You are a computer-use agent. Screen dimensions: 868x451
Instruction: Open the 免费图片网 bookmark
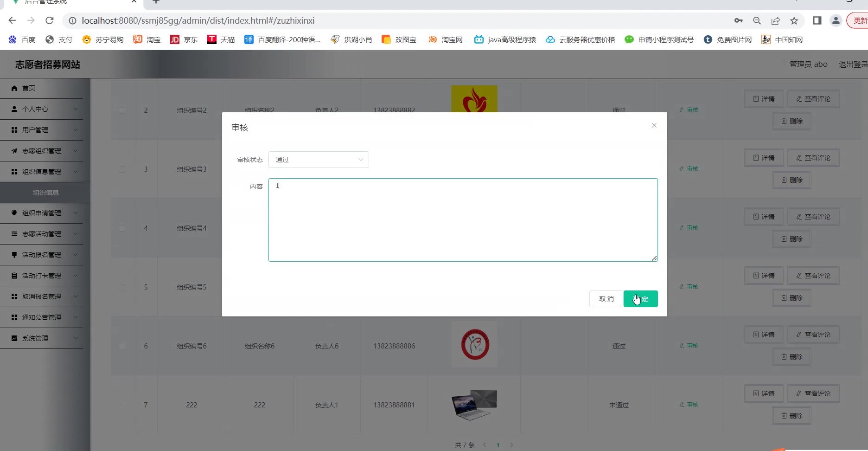coord(728,39)
